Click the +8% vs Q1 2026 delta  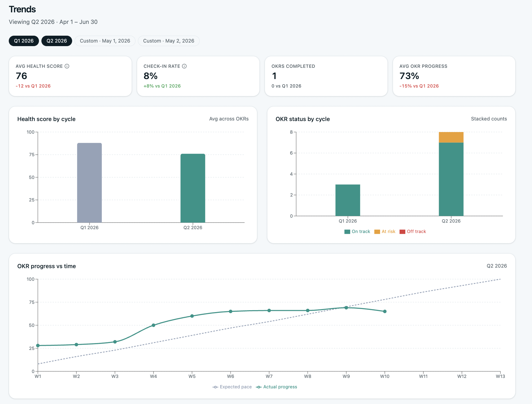click(x=162, y=86)
